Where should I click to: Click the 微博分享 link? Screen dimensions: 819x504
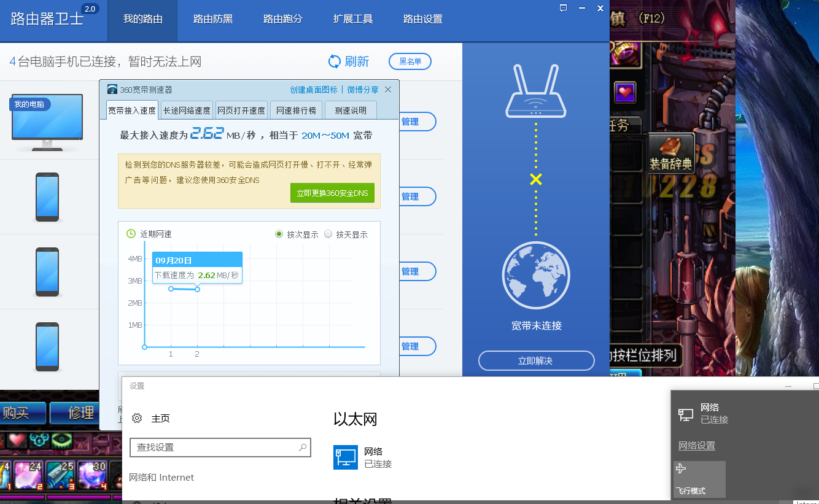[363, 90]
